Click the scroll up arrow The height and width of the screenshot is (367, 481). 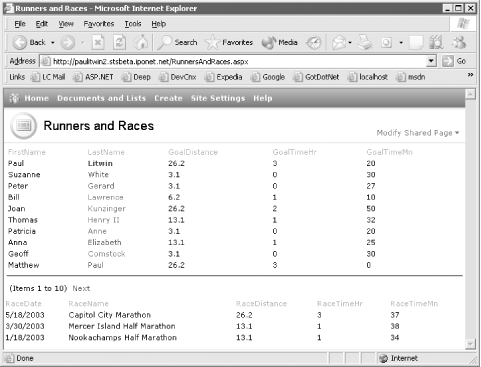[470, 94]
